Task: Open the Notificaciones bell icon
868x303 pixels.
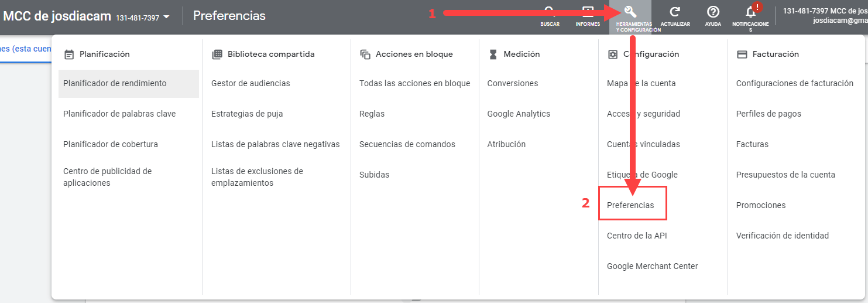Action: pos(750,12)
